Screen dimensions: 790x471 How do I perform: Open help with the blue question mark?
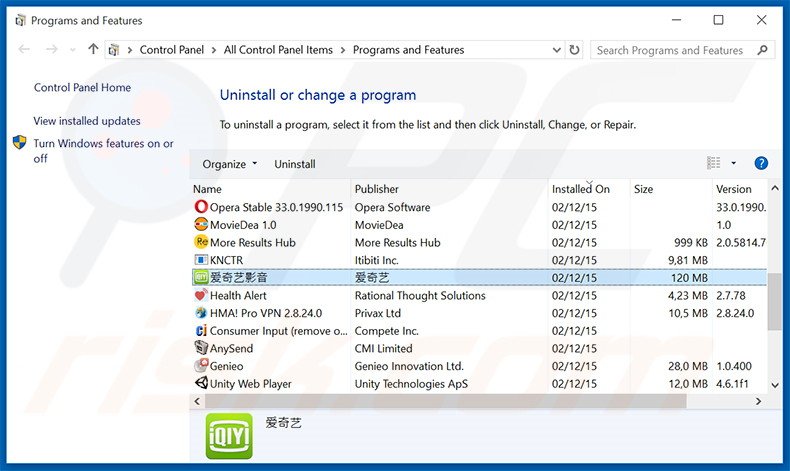coord(761,163)
